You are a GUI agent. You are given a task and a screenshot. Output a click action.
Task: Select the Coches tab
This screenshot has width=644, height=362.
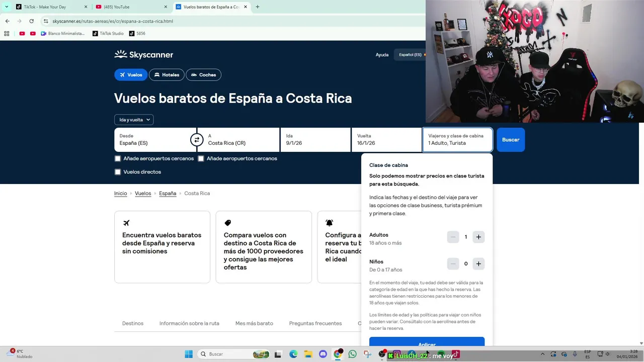click(x=203, y=75)
